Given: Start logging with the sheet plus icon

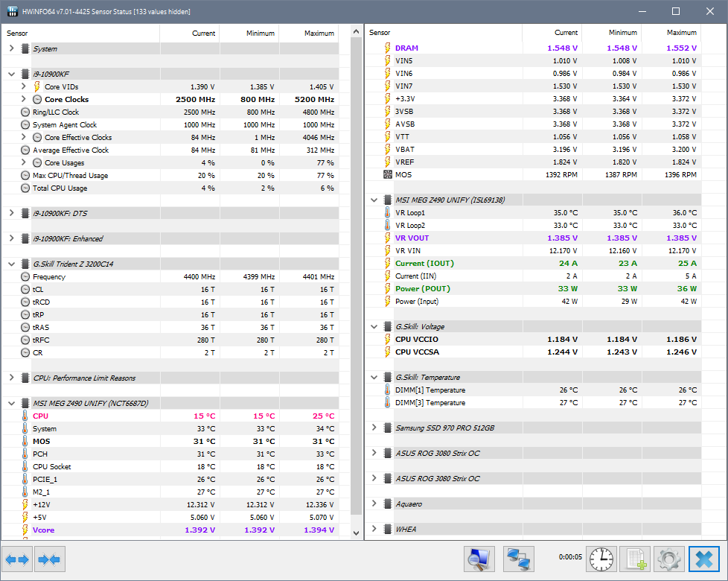Looking at the screenshot, I should tap(635, 559).
